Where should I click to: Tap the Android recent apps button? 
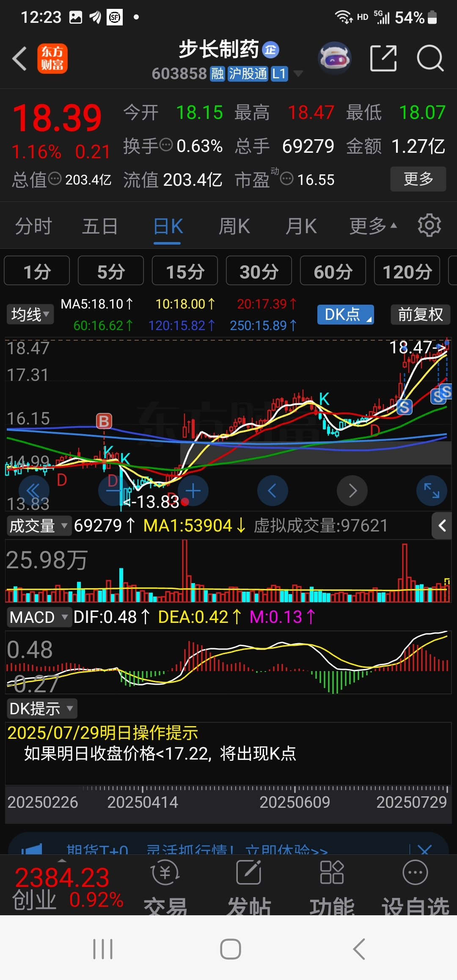tap(103, 949)
